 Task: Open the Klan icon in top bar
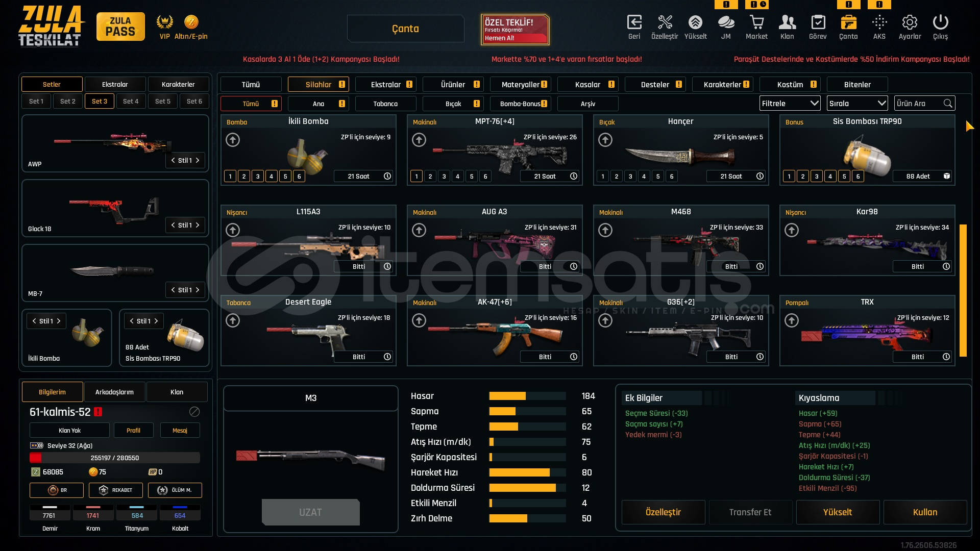(x=787, y=22)
